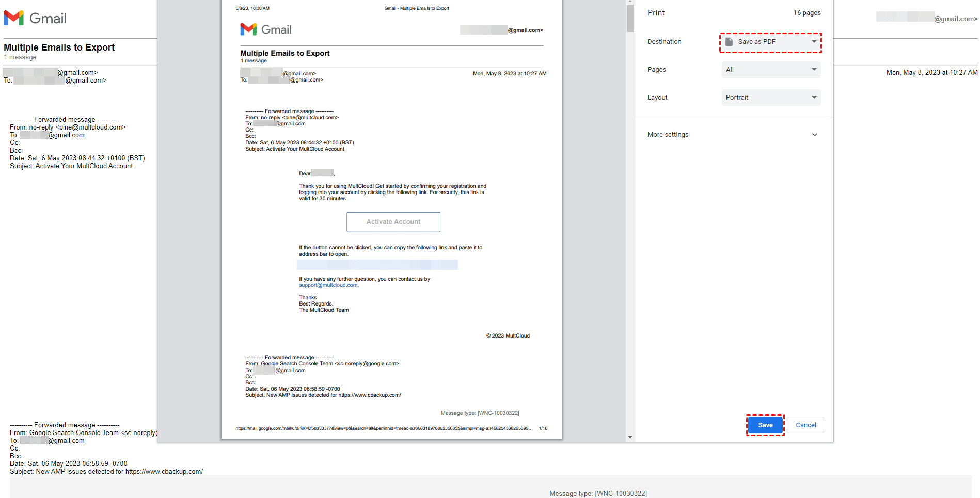
Task: Click the '5/8/23, 10:38 AM' preview header timestamp
Action: pyautogui.click(x=252, y=8)
